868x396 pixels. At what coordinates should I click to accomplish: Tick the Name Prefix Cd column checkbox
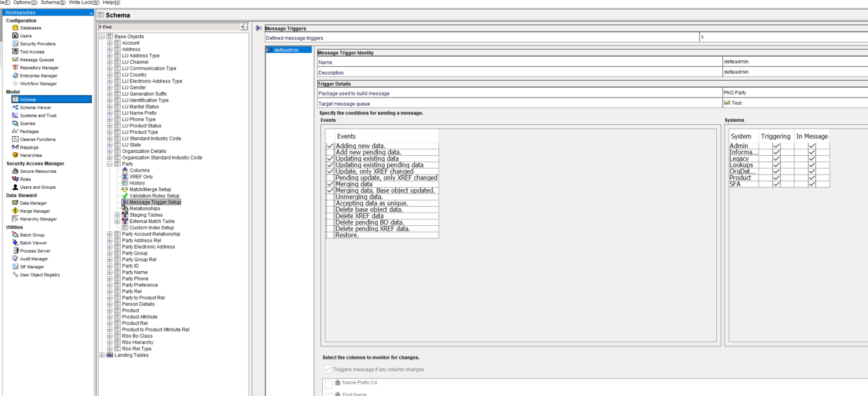tap(328, 384)
